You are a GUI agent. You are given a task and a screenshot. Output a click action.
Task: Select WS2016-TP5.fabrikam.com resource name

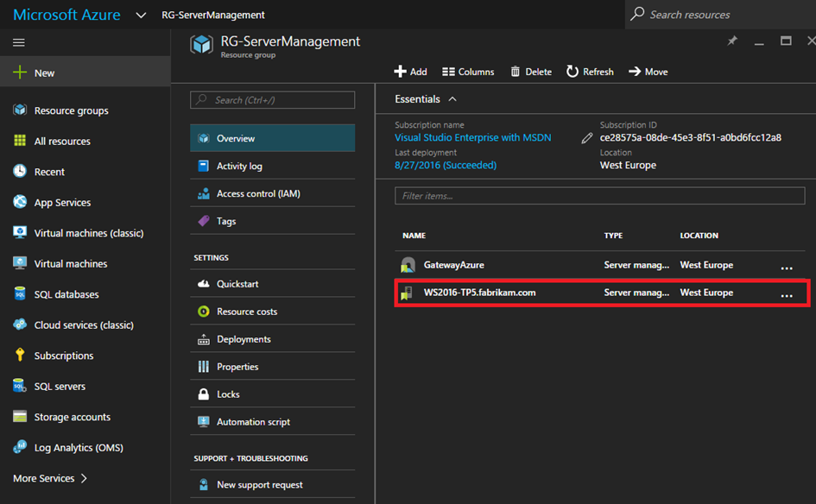479,293
